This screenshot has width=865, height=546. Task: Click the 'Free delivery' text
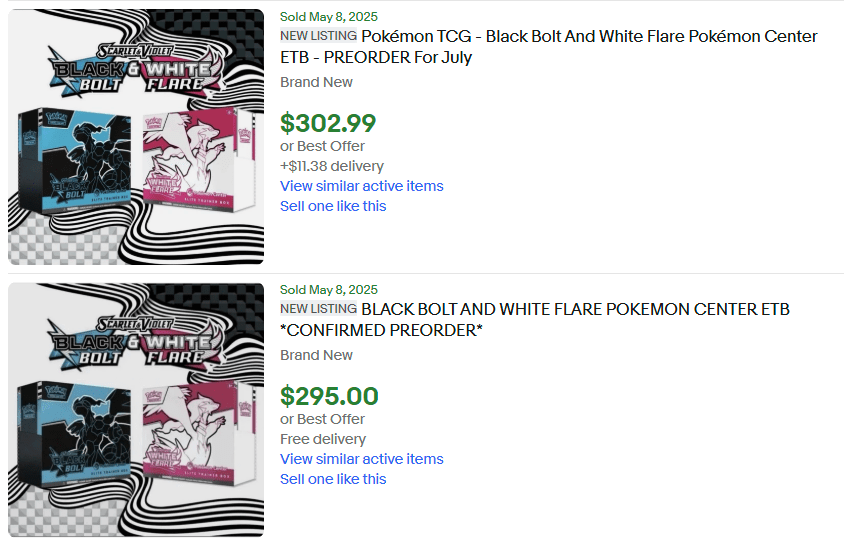(x=323, y=439)
